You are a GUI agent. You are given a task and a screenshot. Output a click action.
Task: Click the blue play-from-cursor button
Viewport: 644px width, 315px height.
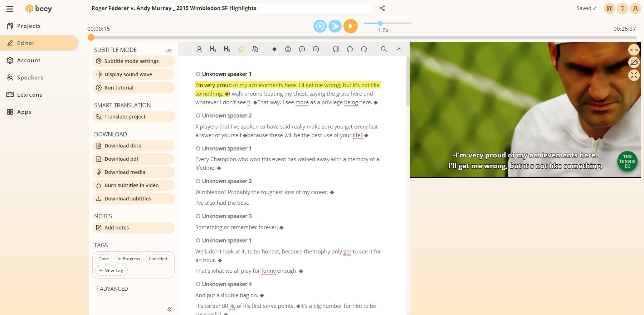pos(335,26)
